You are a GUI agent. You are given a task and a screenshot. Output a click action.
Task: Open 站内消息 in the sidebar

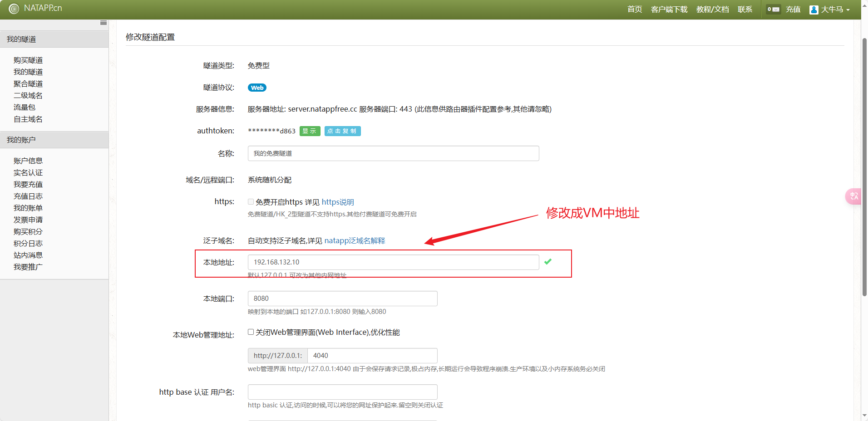point(28,255)
